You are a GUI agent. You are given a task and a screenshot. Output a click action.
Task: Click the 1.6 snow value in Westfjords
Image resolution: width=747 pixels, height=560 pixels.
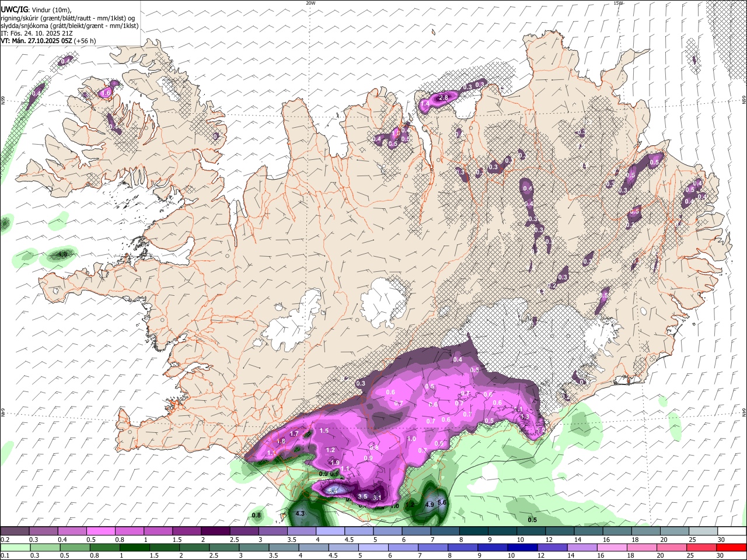[x=106, y=93]
